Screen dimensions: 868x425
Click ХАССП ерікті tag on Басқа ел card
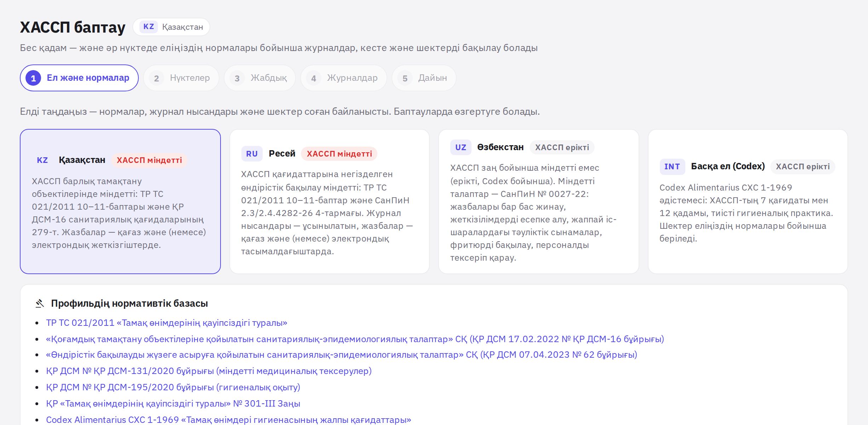point(803,166)
